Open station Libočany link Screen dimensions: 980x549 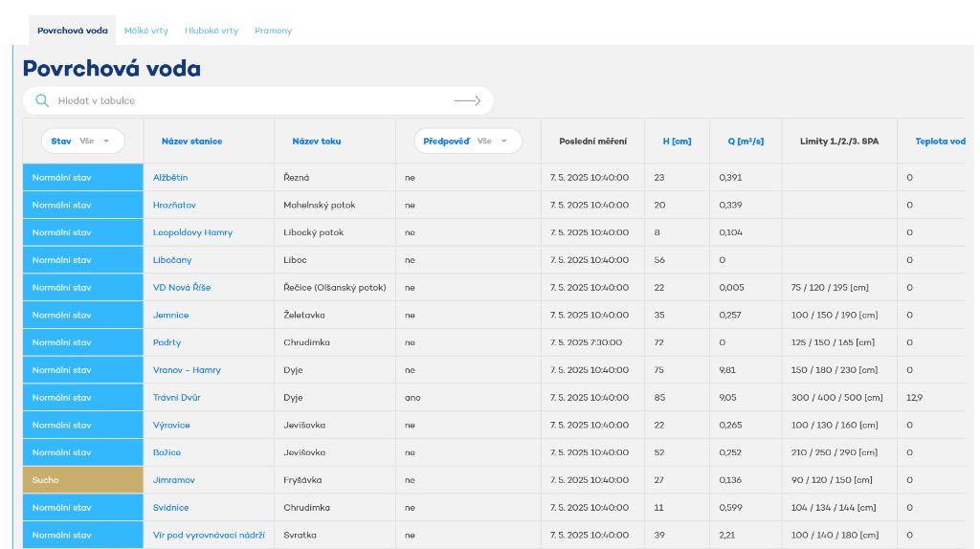pyautogui.click(x=172, y=260)
